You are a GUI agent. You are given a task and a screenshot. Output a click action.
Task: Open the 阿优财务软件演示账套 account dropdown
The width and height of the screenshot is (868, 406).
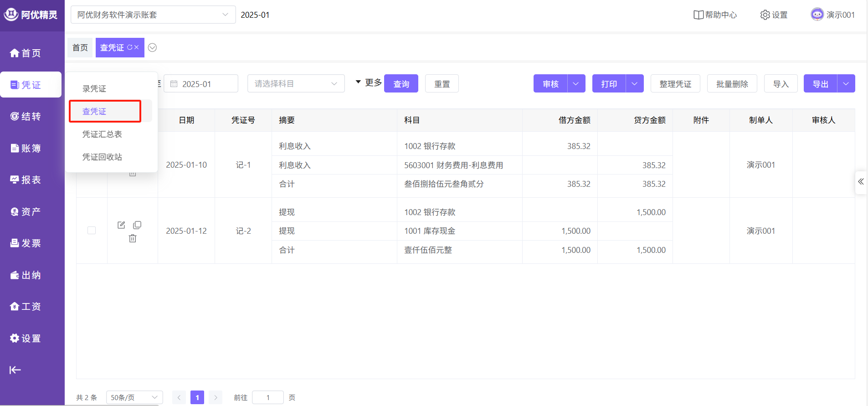153,15
